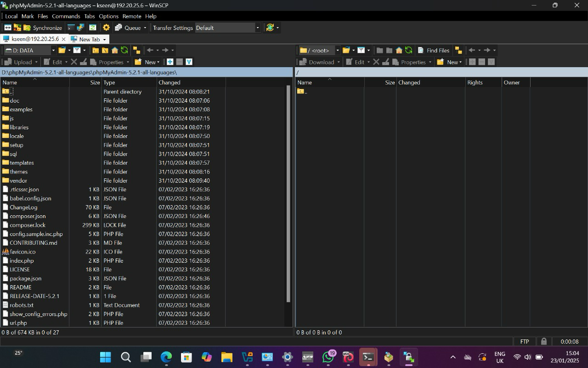Go to local home directory icon
The image size is (588, 368).
(x=115, y=50)
